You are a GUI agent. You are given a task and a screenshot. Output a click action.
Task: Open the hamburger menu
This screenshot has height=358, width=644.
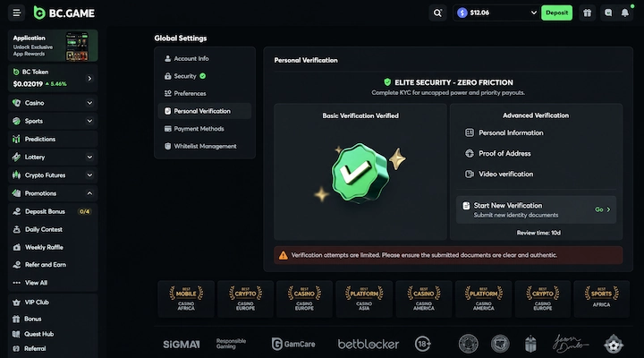16,13
